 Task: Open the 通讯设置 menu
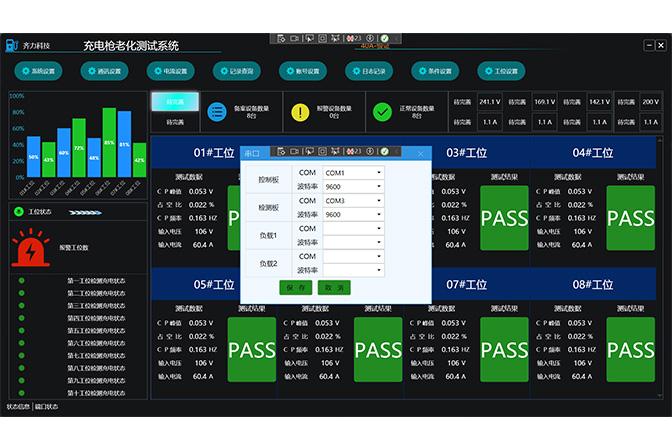coord(103,71)
